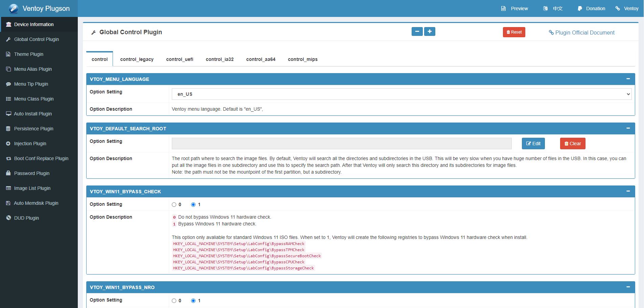Click the BypassCPUCheck registry key text

click(239, 262)
